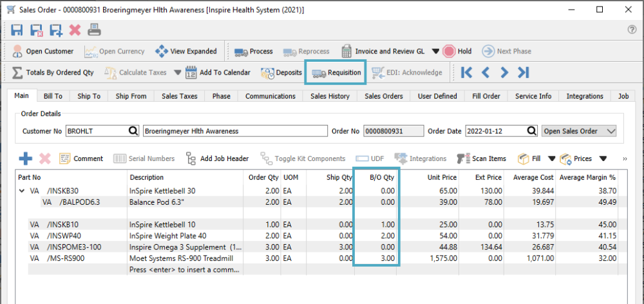Open the Sales Taxes tab
Viewport: 644px width, 304px height.
click(x=180, y=96)
